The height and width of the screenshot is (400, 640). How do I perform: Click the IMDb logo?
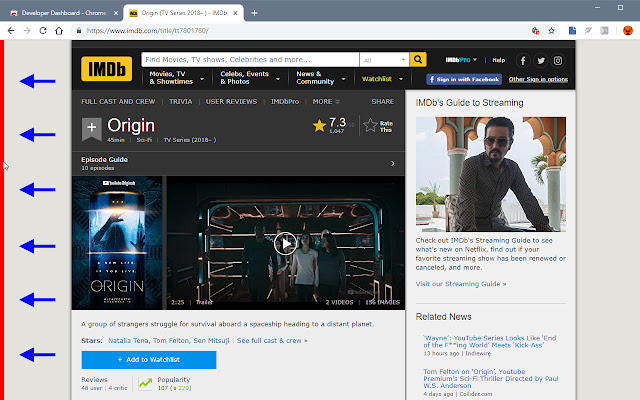pyautogui.click(x=107, y=69)
